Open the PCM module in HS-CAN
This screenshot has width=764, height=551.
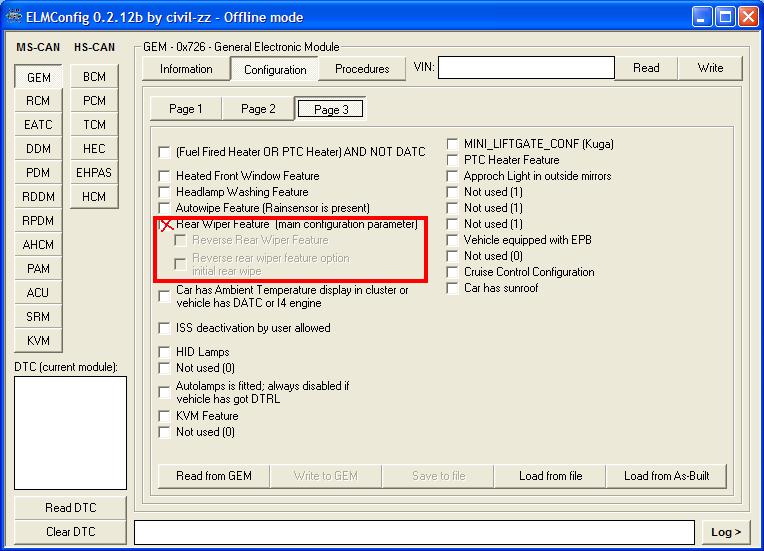94,101
